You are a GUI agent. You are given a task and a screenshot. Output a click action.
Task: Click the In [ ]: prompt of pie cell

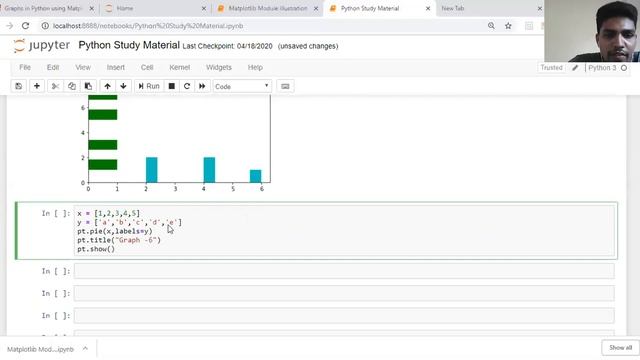56,213
